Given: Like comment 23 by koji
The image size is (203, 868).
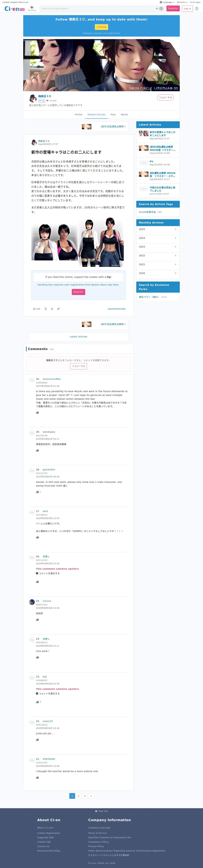Looking at the screenshot, I should [37, 702].
